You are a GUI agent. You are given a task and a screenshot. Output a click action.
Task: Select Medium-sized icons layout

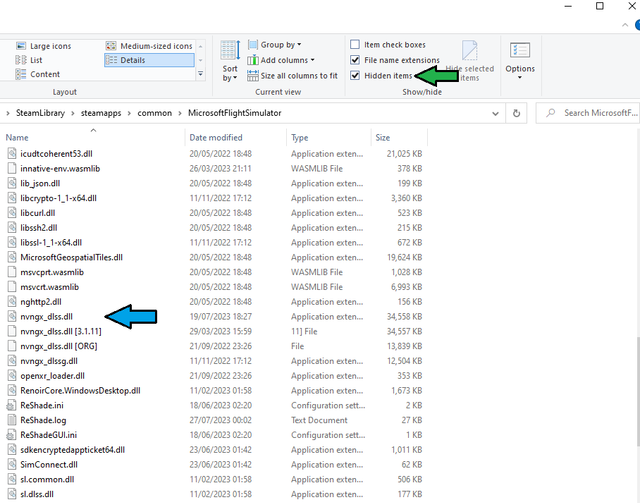pos(149,46)
